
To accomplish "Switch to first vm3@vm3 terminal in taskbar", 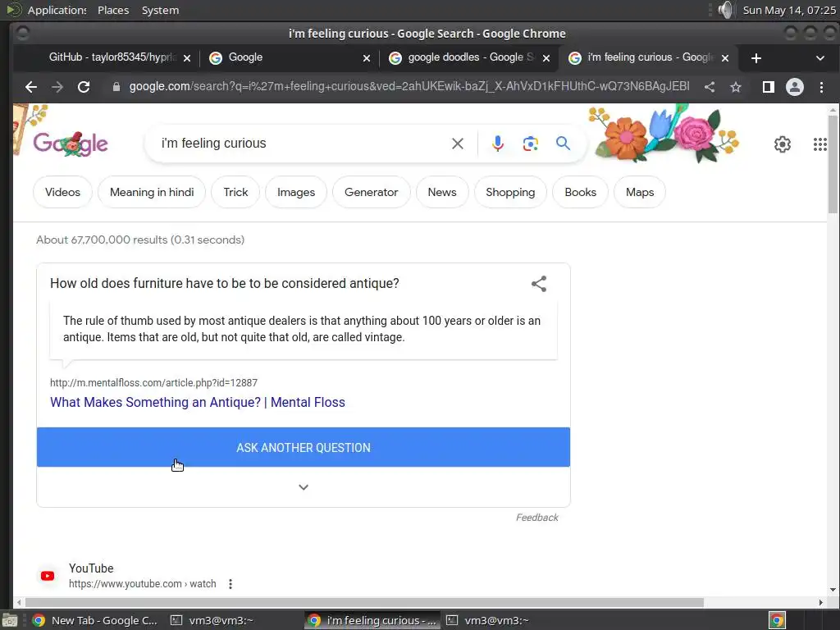I will 213,620.
